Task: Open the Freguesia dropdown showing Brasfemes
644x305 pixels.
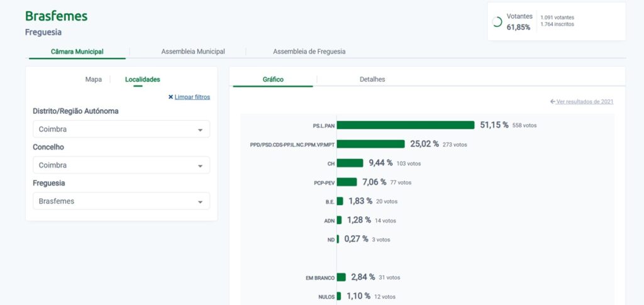Action: (121, 201)
